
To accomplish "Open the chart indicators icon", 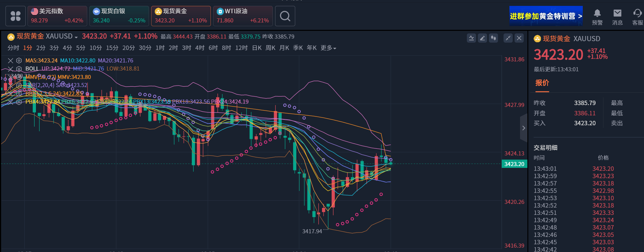I will pos(471,38).
